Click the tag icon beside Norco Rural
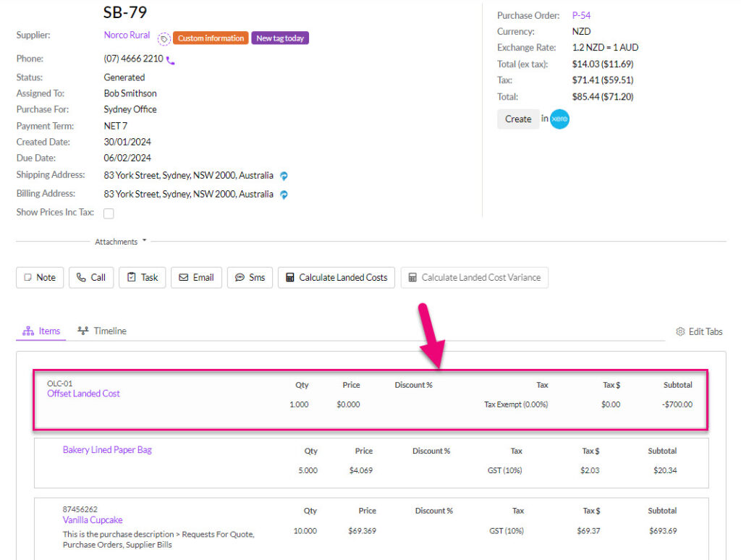The height and width of the screenshot is (560, 741). click(x=164, y=38)
